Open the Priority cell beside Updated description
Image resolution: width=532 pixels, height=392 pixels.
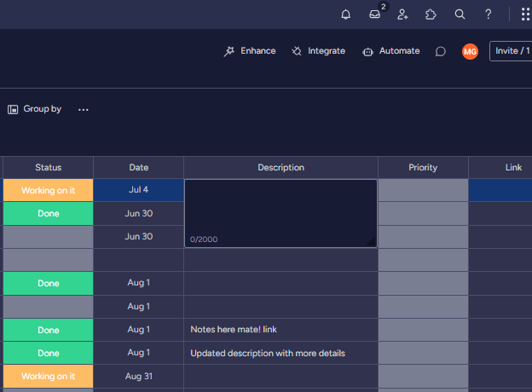coord(423,353)
